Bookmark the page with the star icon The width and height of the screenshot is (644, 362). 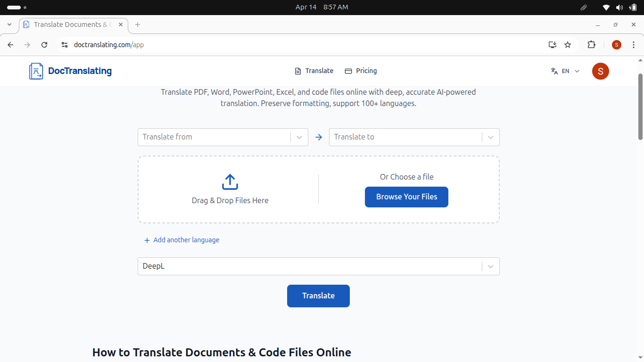(x=568, y=45)
